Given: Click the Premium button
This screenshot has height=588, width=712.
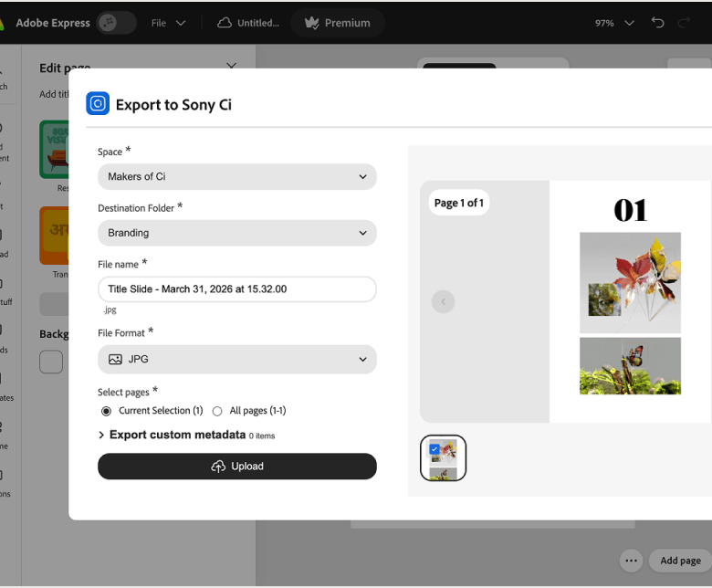Looking at the screenshot, I should click(x=338, y=23).
